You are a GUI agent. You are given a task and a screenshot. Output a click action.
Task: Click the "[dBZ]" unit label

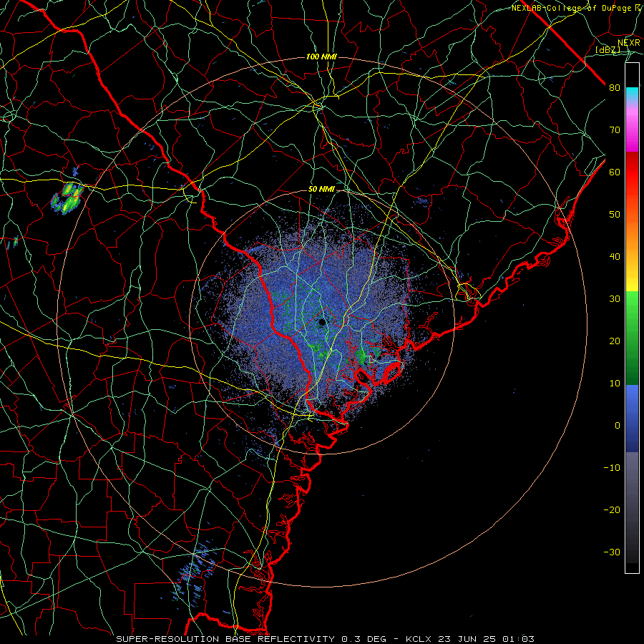608,50
